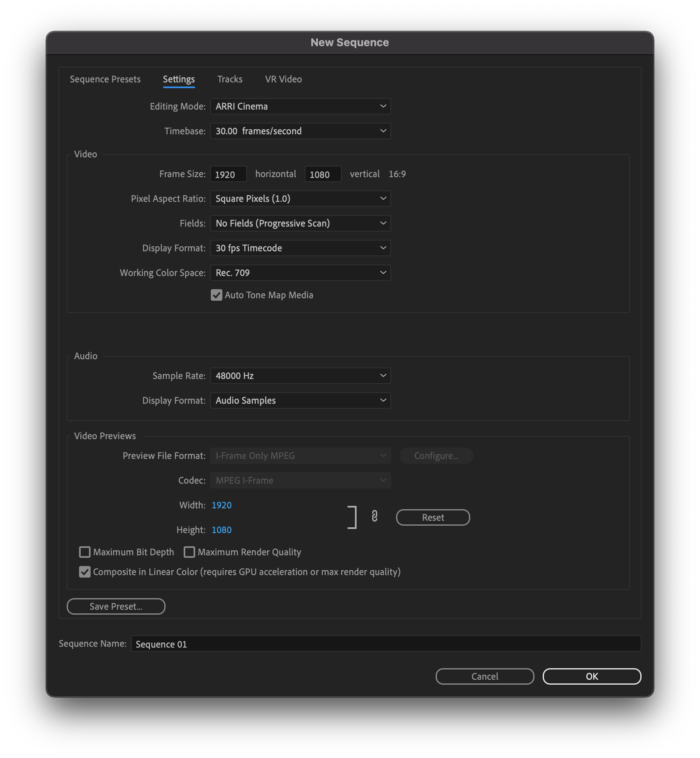Change the video Display Format dropdown
Viewport: 700px width, 758px height.
tap(301, 248)
